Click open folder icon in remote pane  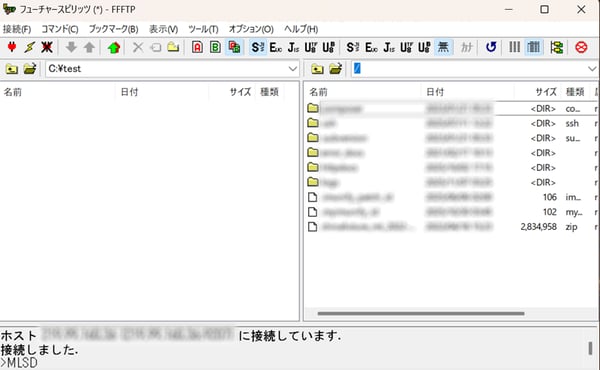335,69
